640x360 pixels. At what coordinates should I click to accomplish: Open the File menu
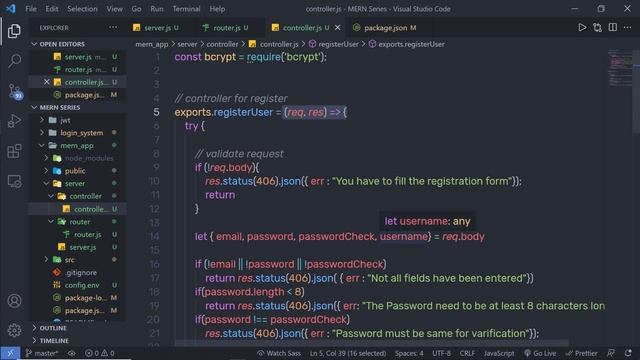31,9
